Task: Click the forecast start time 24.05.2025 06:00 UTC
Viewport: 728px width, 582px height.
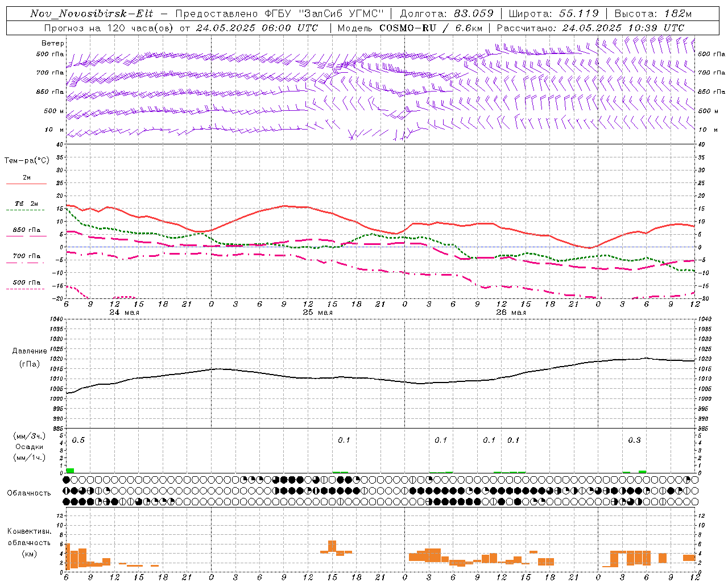Action: point(257,28)
